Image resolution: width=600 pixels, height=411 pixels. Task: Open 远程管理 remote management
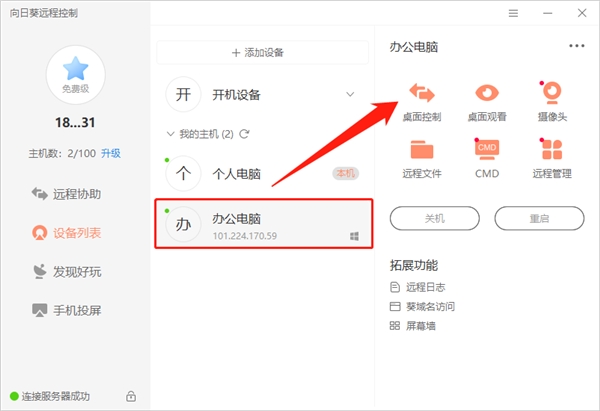552,159
